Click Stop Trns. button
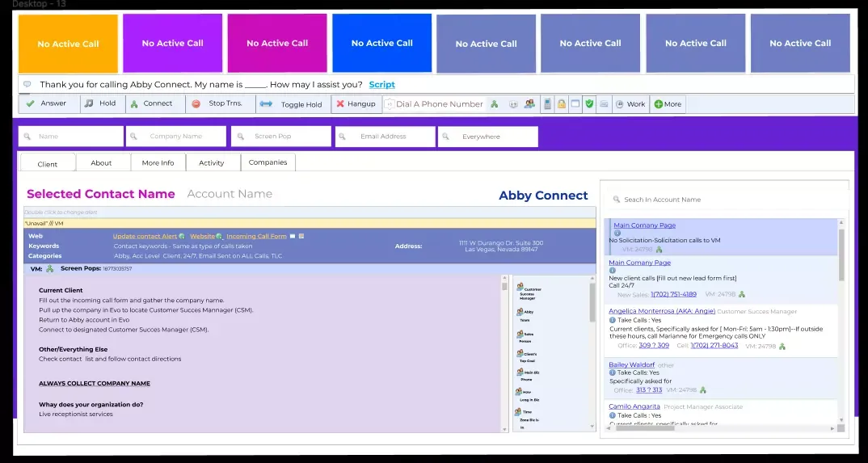868x463 pixels. click(x=221, y=103)
